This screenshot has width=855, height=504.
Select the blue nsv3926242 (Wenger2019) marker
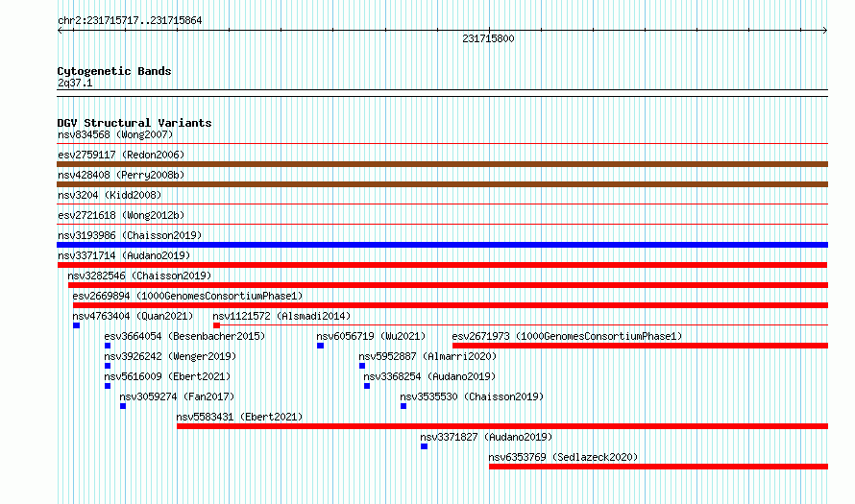coord(108,366)
